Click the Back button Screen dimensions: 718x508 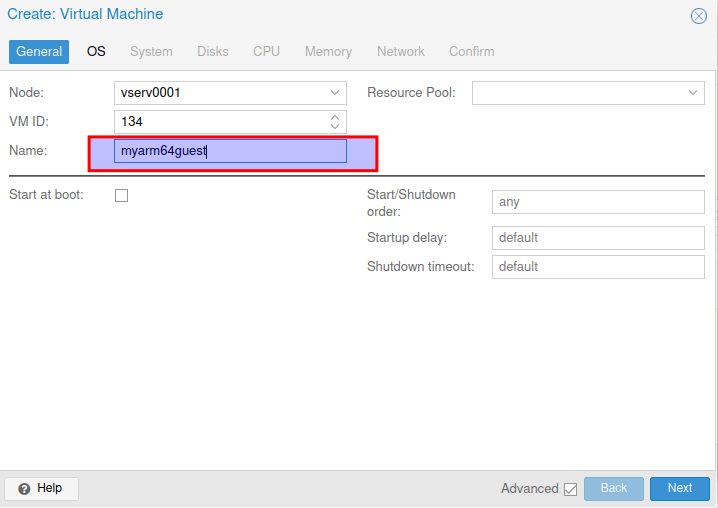(613, 488)
